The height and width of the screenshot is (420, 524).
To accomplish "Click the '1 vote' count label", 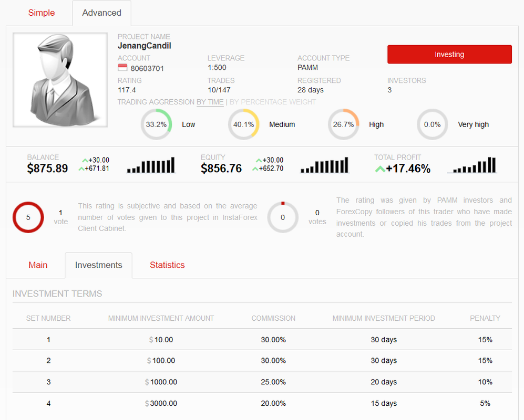I will point(61,217).
